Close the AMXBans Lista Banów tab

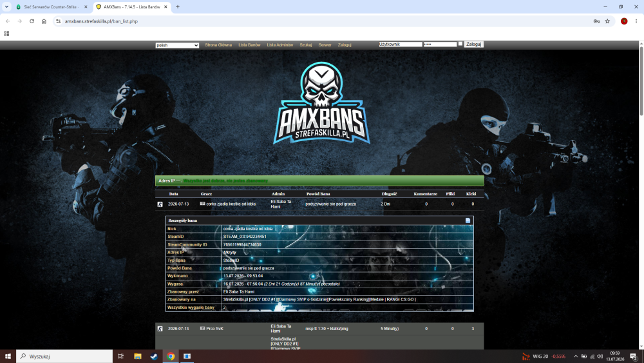click(166, 7)
